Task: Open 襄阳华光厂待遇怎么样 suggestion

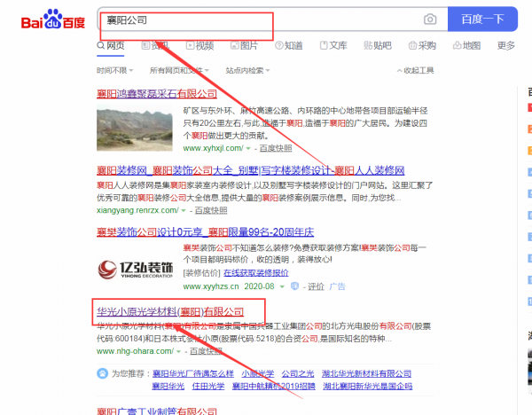Action: 193,373
